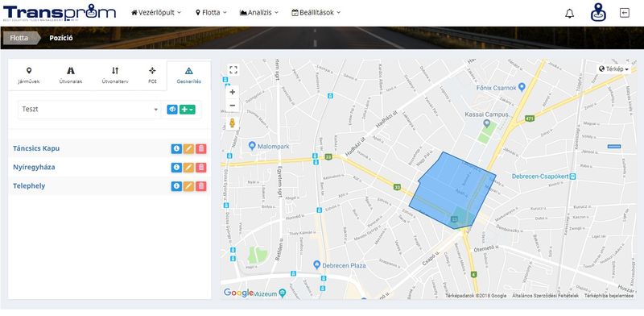This screenshot has width=644, height=316.
Task: Open the user profile avatar icon
Action: pyautogui.click(x=598, y=13)
